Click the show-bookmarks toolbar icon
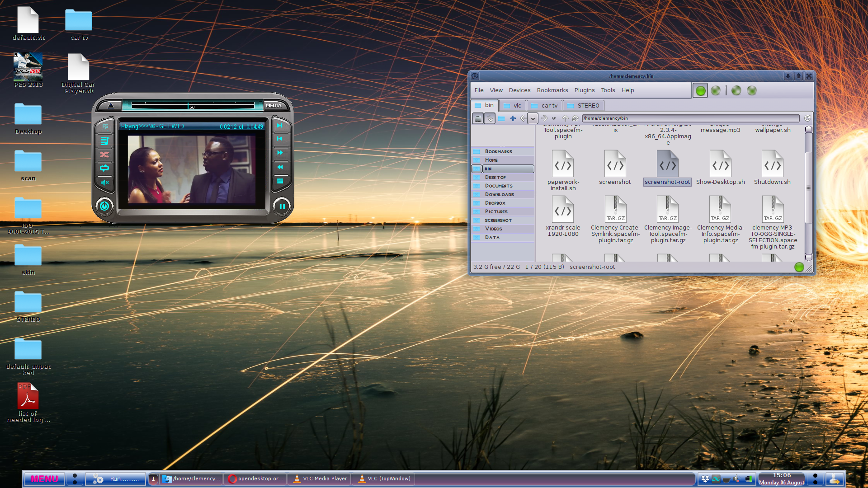The image size is (868, 488). (x=490, y=118)
